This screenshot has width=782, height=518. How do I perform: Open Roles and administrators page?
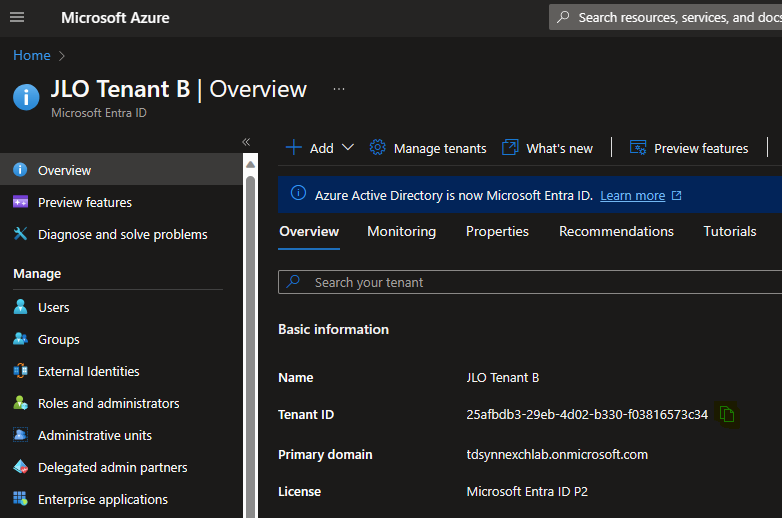point(121,403)
